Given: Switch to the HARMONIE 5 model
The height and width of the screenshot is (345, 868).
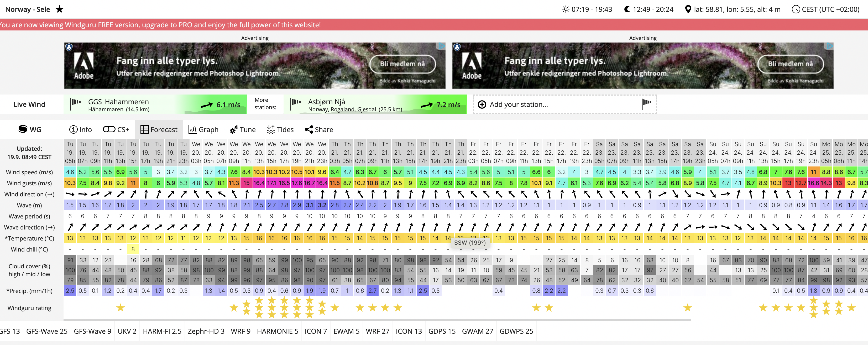Looking at the screenshot, I should tap(277, 331).
